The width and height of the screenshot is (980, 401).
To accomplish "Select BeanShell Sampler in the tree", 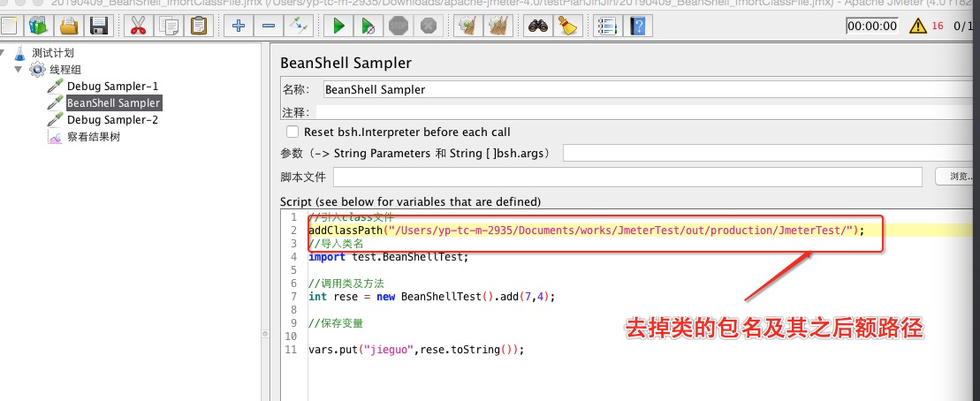I will 114,103.
